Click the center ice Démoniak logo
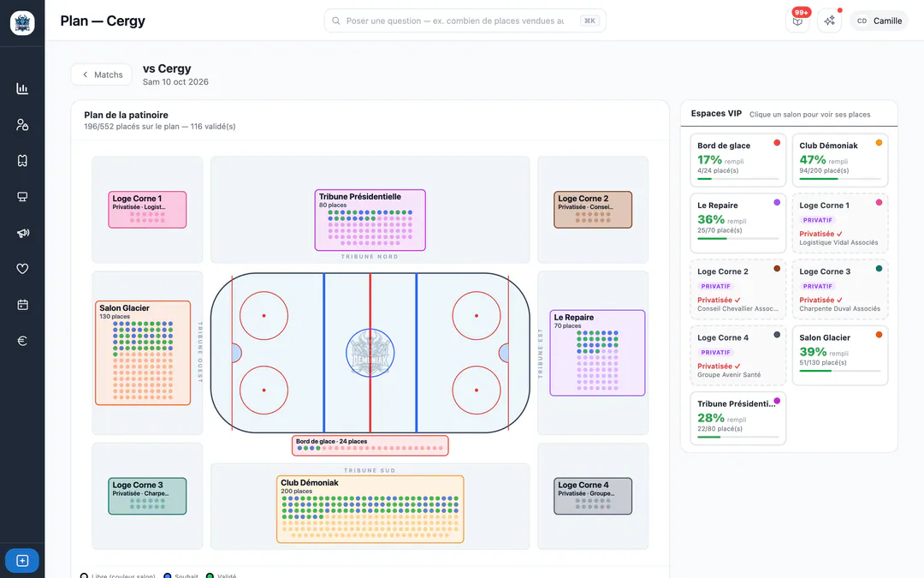Viewport: 924px width, 578px height. coord(370,353)
